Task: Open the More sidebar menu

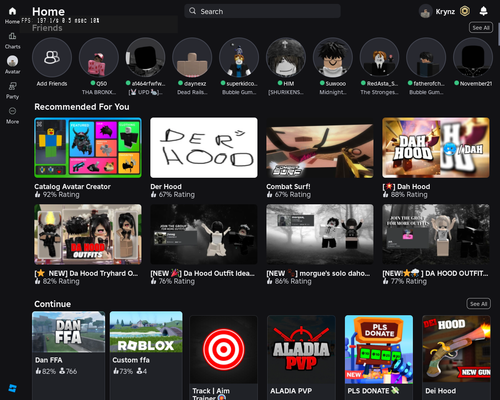Action: click(12, 111)
